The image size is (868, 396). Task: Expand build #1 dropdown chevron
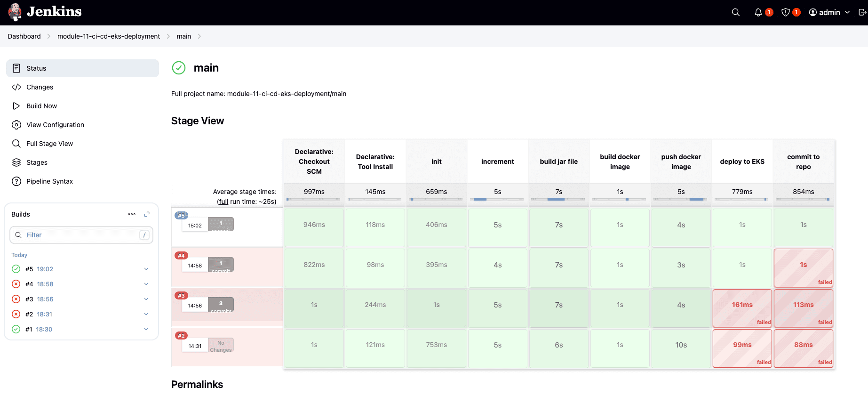click(146, 329)
